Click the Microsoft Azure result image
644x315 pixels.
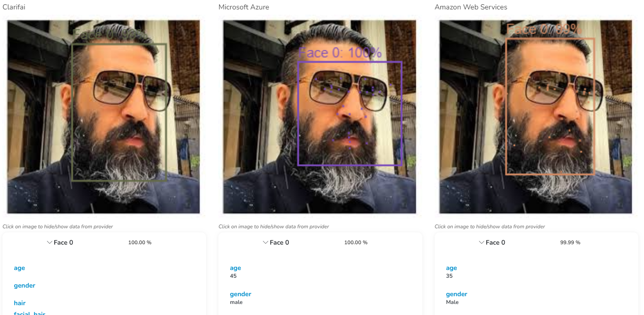coord(319,117)
